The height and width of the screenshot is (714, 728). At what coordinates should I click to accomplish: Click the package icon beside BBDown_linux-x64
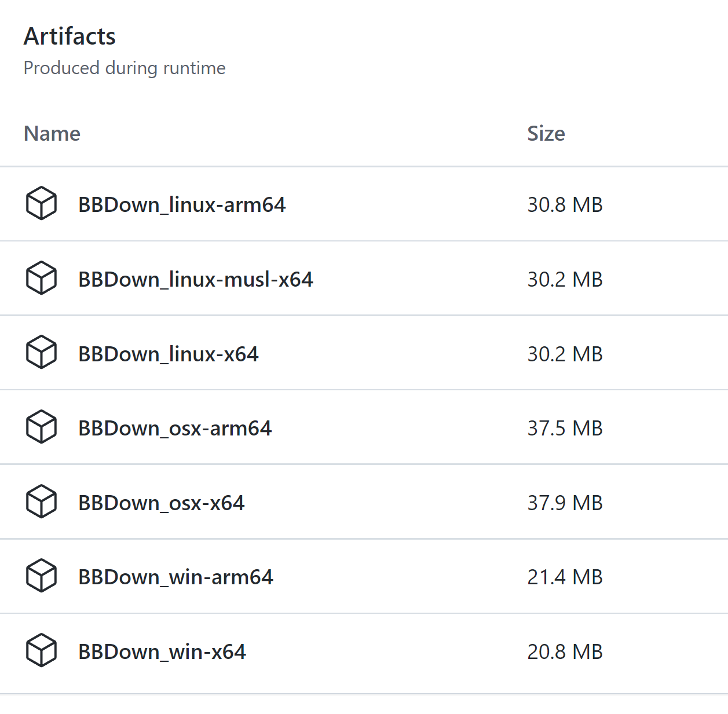pyautogui.click(x=41, y=352)
